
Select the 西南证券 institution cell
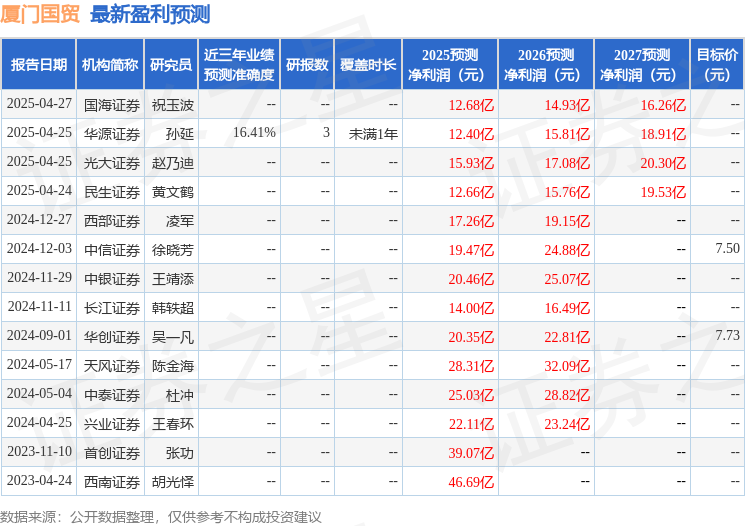tap(112, 482)
